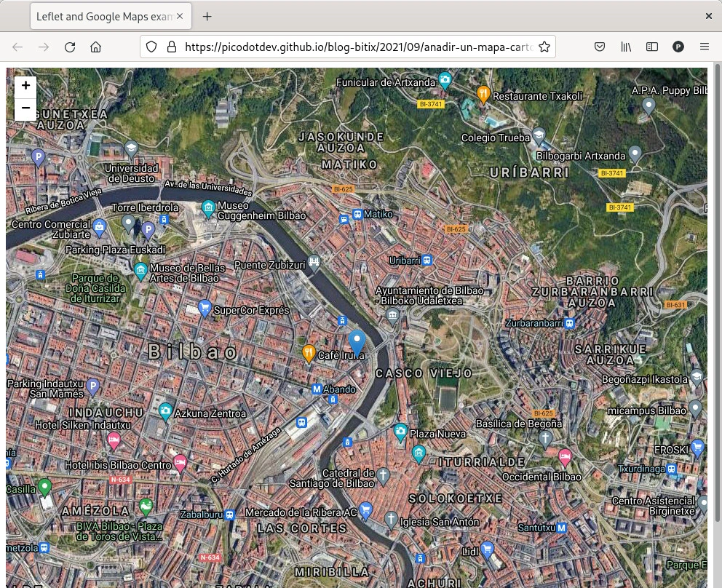Open tracking protection shield panel
The height and width of the screenshot is (588, 722).
[x=151, y=47]
